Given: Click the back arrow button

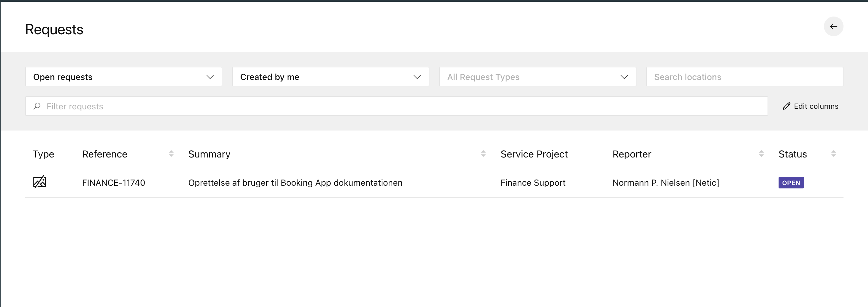Looking at the screenshot, I should pyautogui.click(x=833, y=26).
